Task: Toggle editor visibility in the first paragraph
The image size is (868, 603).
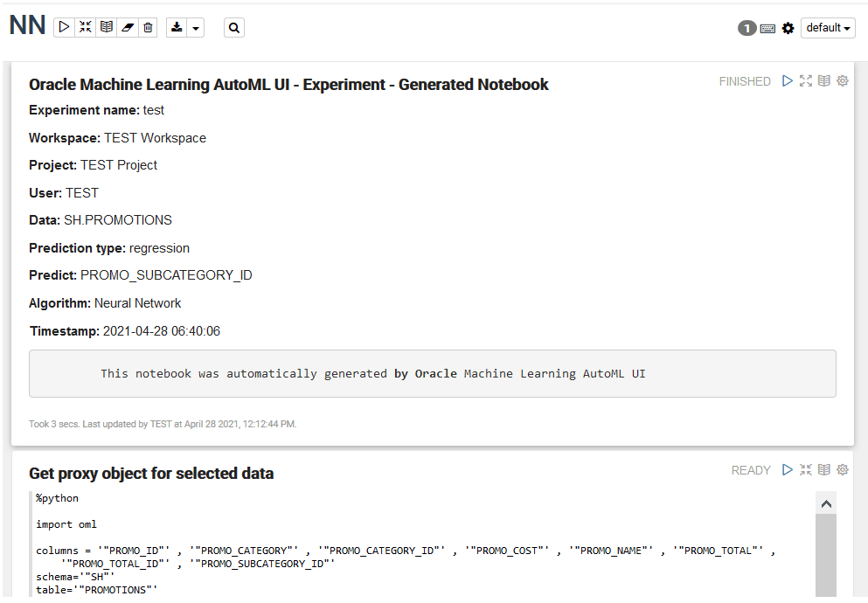Action: (805, 80)
